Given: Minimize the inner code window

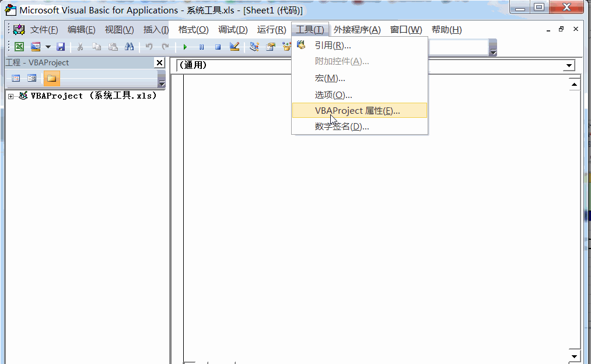Looking at the screenshot, I should tap(548, 30).
